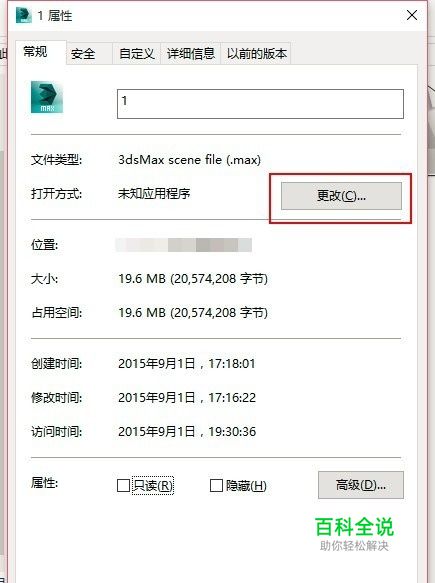The image size is (435, 583).
Task: Click the large MAX file type icon
Action: pyautogui.click(x=47, y=97)
